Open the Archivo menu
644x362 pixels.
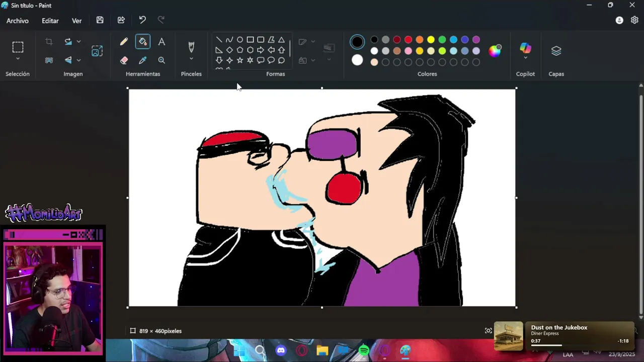(x=18, y=21)
